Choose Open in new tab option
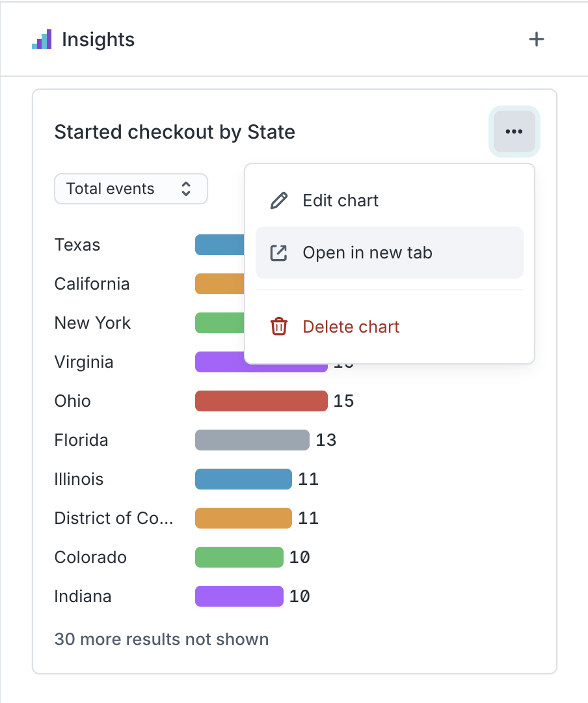The image size is (588, 703). tap(367, 253)
